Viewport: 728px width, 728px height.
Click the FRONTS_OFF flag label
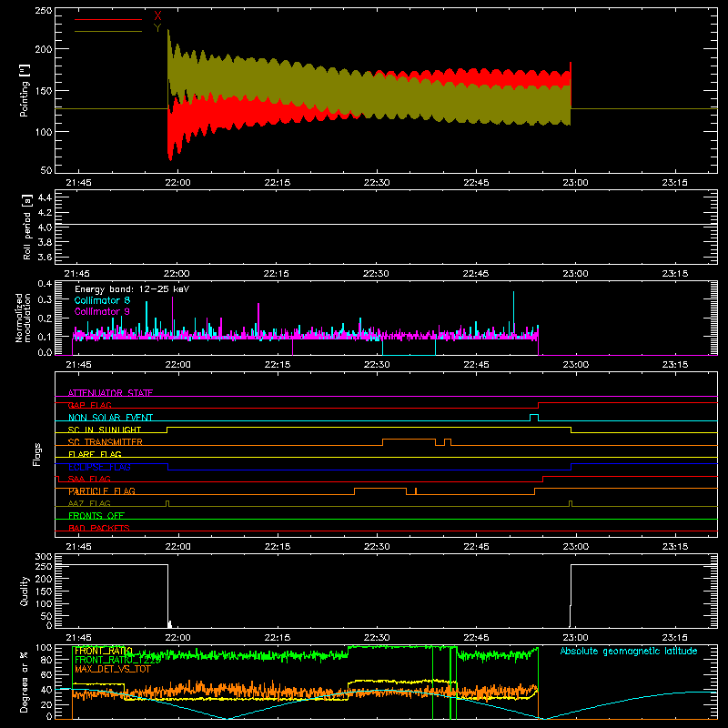(x=96, y=516)
